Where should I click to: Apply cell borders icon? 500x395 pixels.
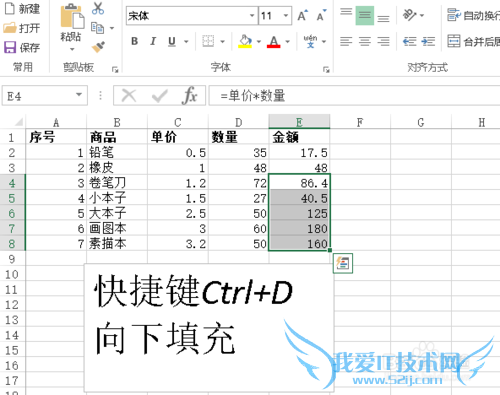coord(208,41)
